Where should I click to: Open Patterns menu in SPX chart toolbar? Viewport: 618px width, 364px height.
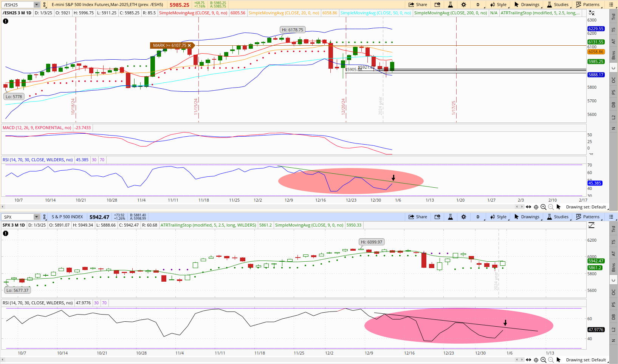pyautogui.click(x=588, y=217)
